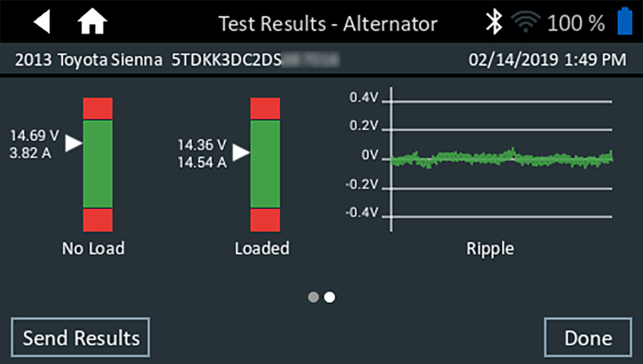Tap the Wi-Fi signal icon

[526, 23]
